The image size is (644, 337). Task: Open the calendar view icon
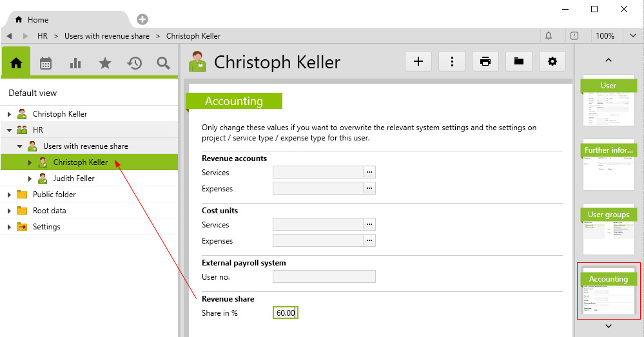pyautogui.click(x=46, y=63)
